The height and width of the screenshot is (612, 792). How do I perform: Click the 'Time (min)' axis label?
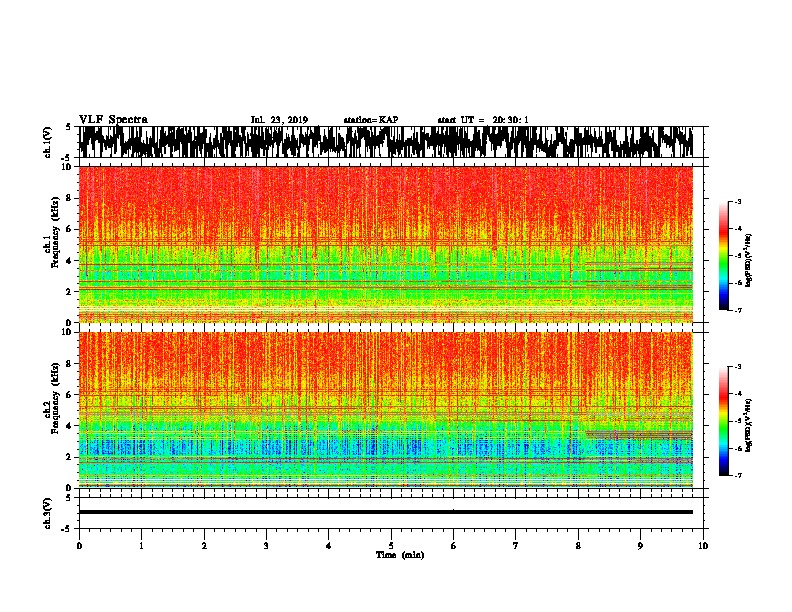(x=400, y=555)
